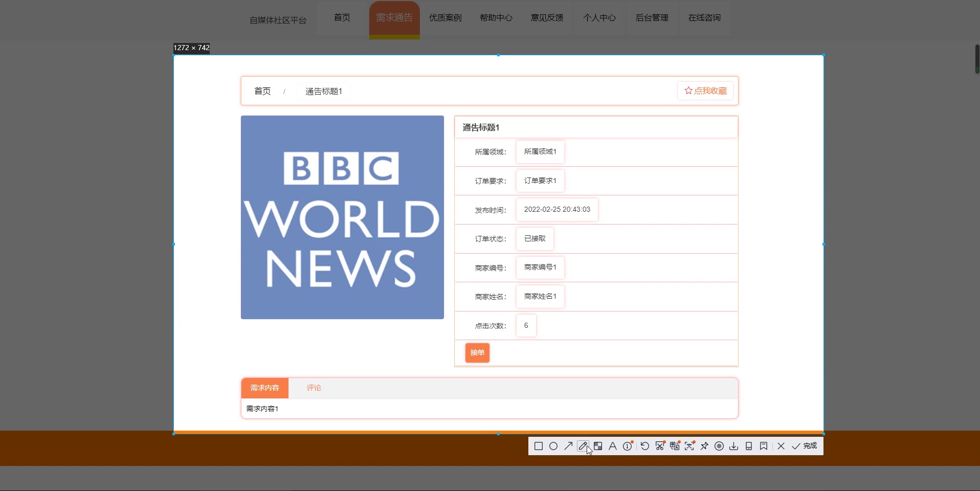Open the 帮助中心 navigation item
The width and height of the screenshot is (980, 491).
(x=496, y=17)
